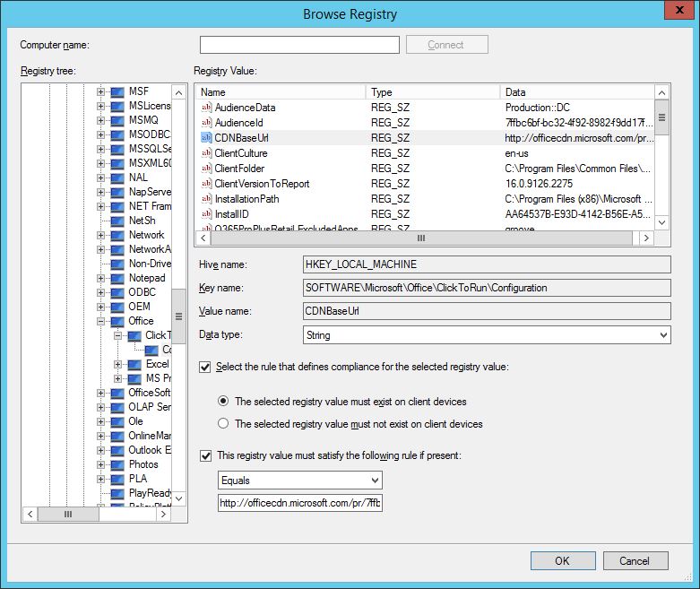700x589 pixels.
Task: Click the AudienceData string value icon
Action: [x=206, y=108]
